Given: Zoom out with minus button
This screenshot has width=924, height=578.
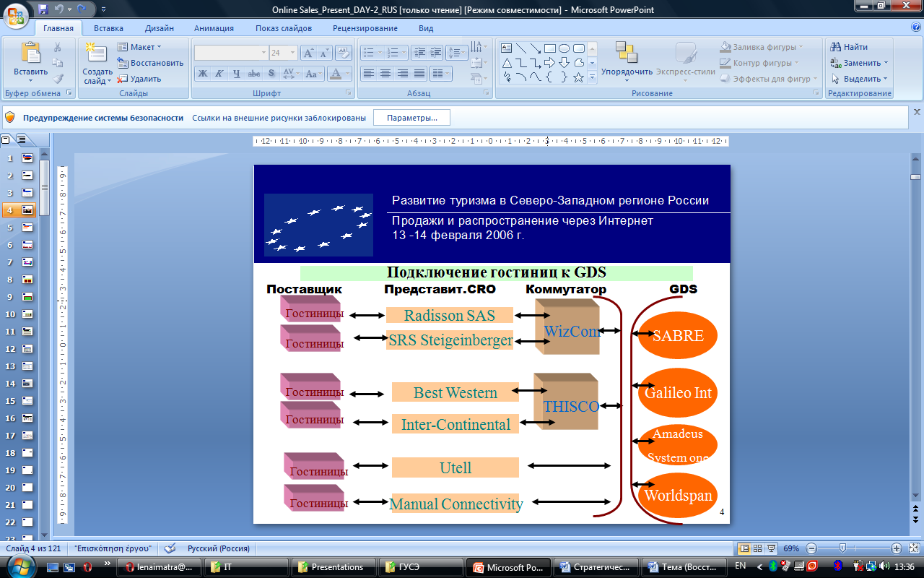Looking at the screenshot, I should [812, 548].
